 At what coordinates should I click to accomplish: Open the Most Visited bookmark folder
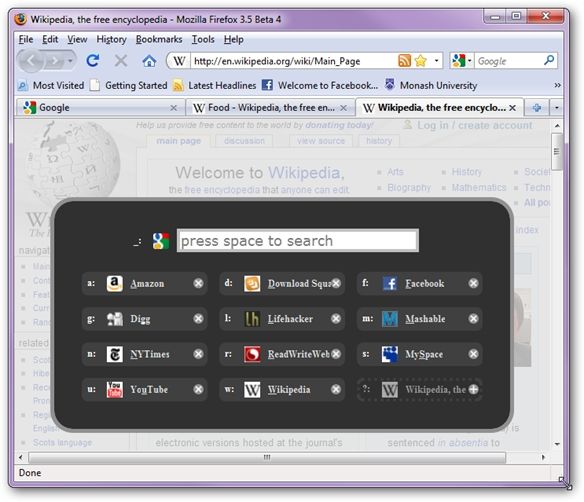point(51,85)
